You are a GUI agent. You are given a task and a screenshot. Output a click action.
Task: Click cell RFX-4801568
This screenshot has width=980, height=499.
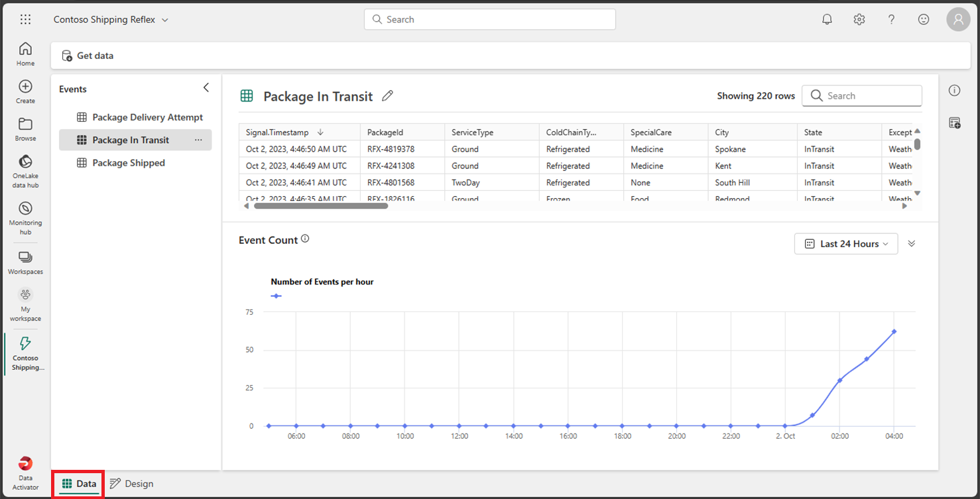(402, 182)
